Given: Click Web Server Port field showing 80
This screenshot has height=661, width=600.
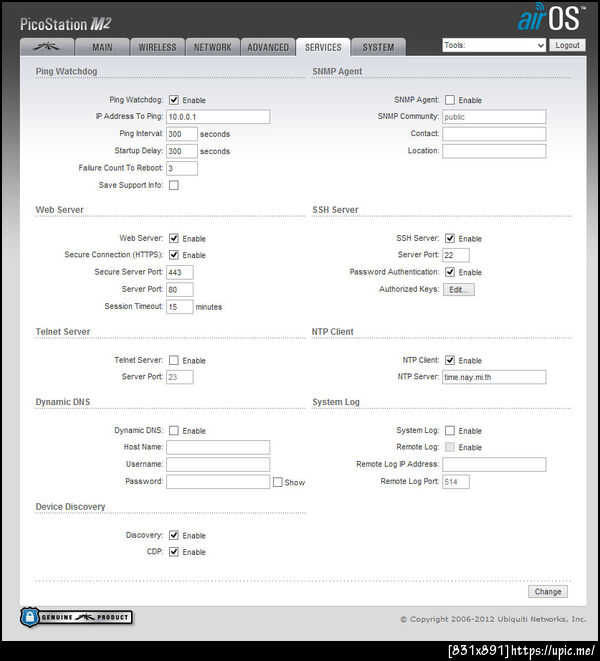Looking at the screenshot, I should [x=180, y=290].
